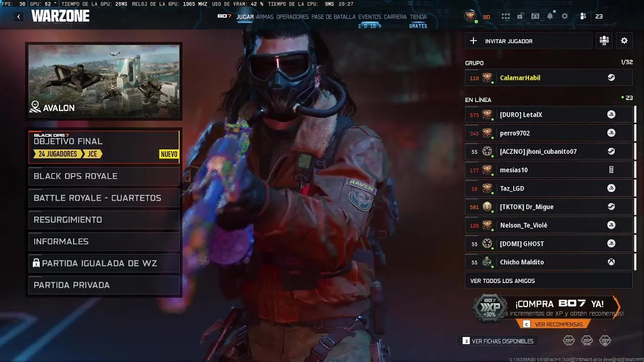Click PlayStation icon on Taz_LGD row

pyautogui.click(x=611, y=189)
